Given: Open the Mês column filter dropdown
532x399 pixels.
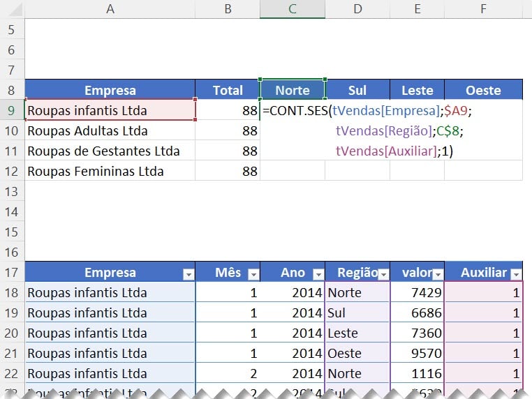Looking at the screenshot, I should pyautogui.click(x=253, y=274).
